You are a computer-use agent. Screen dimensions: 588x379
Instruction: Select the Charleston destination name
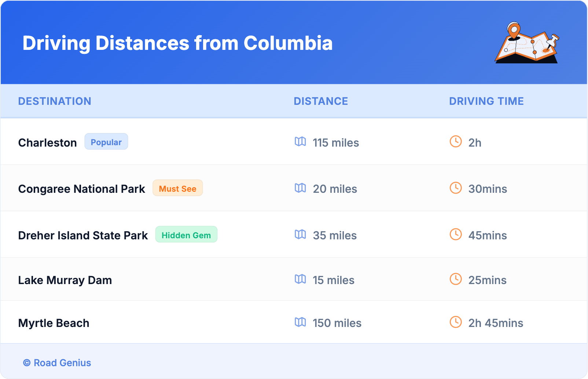tap(48, 143)
